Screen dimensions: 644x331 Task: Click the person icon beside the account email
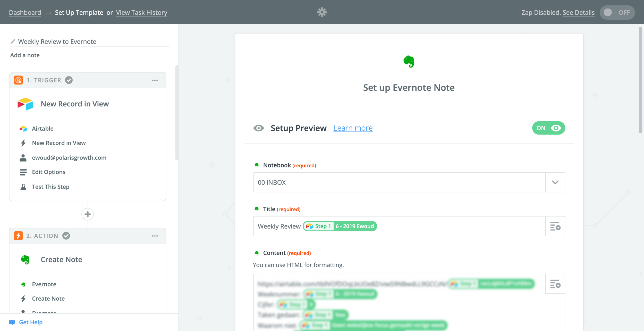pos(23,158)
